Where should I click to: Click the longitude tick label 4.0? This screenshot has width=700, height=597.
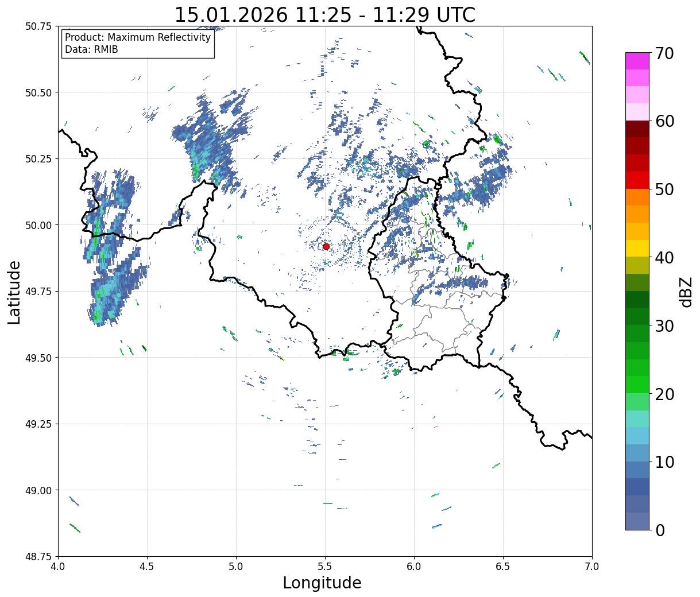(x=58, y=567)
